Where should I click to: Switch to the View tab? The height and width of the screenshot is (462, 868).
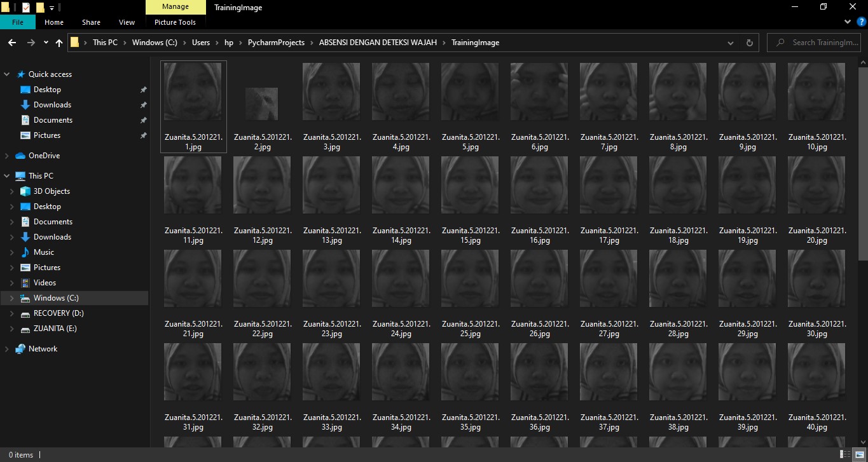[x=126, y=22]
